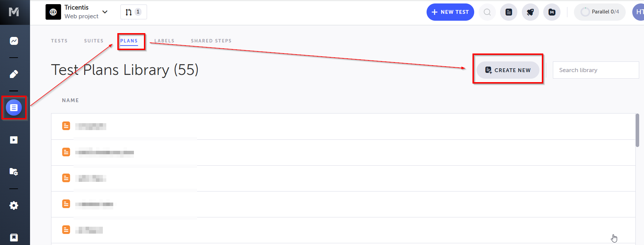644x245 pixels.
Task: Focus the Search library input field
Action: pyautogui.click(x=596, y=70)
